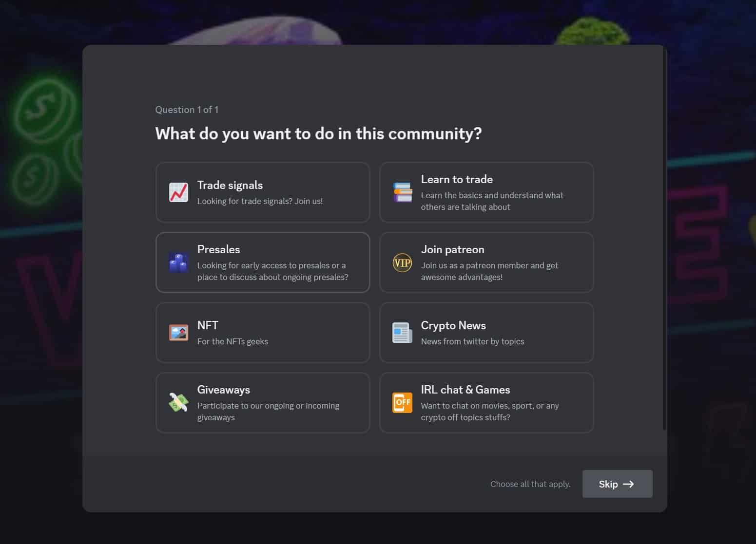Toggle the NFT community option
This screenshot has height=544, width=756.
click(263, 333)
